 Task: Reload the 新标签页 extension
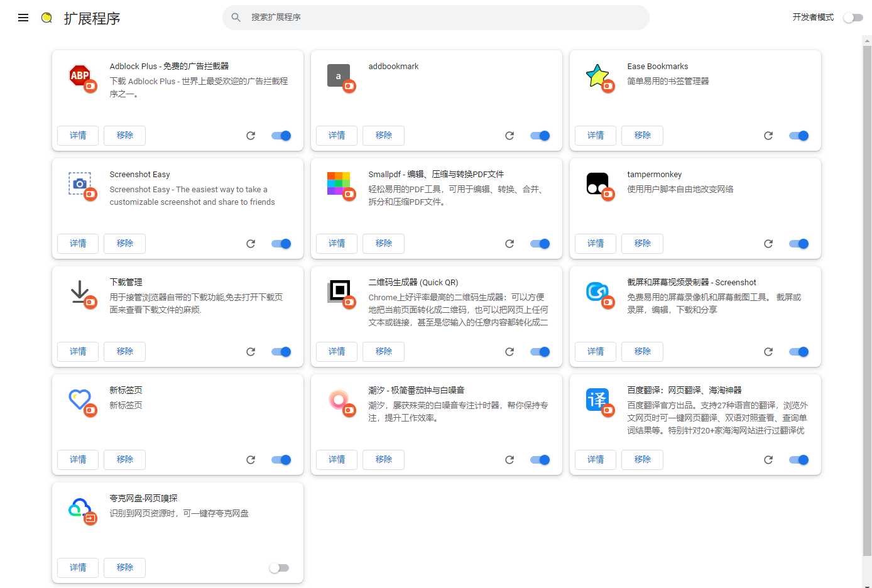[x=251, y=460]
